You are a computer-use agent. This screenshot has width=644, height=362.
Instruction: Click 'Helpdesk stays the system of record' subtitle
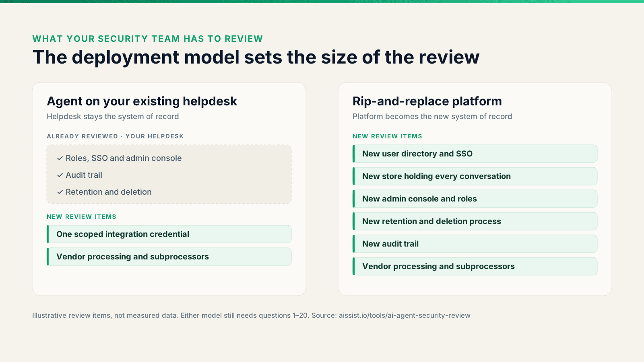113,117
